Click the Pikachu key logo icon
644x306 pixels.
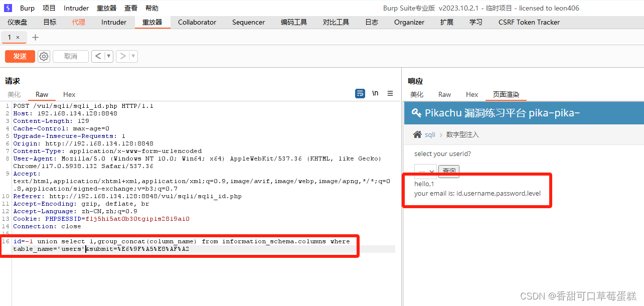pos(416,113)
